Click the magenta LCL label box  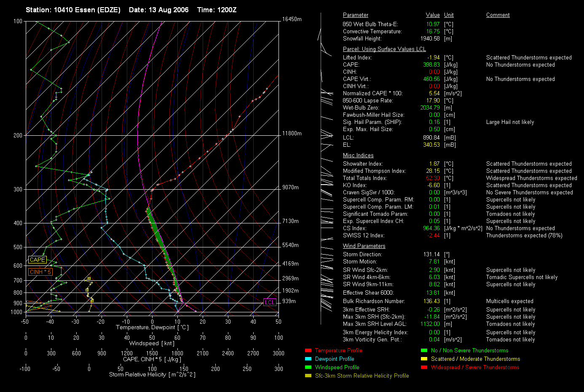(270, 302)
